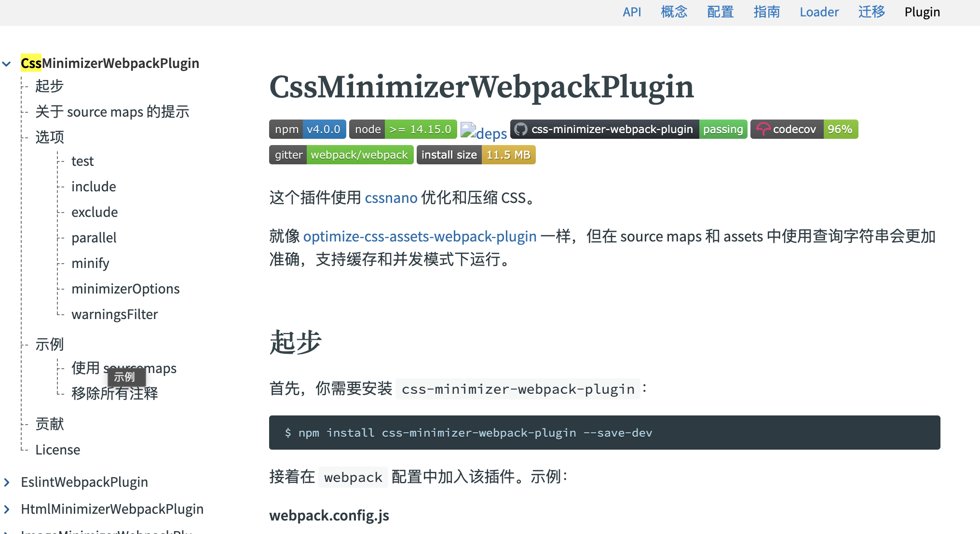Expand the HtmlMinimizerWebpackPlugin sidebar section
Image resolution: width=980 pixels, height=534 pixels.
7,509
